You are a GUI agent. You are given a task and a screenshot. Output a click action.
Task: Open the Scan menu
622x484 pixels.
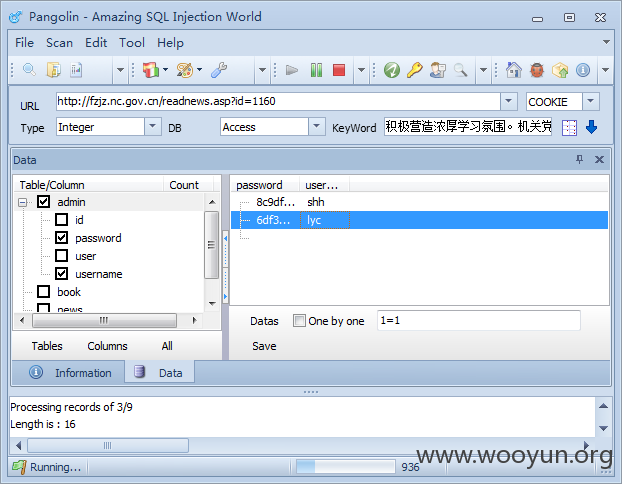click(59, 43)
